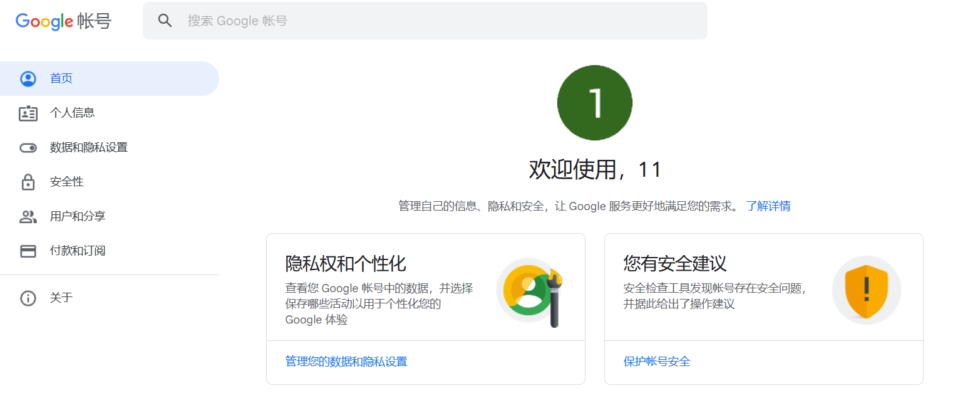Click the yellow security shield warning icon
Viewport: 980px width, 398px height.
(x=867, y=291)
